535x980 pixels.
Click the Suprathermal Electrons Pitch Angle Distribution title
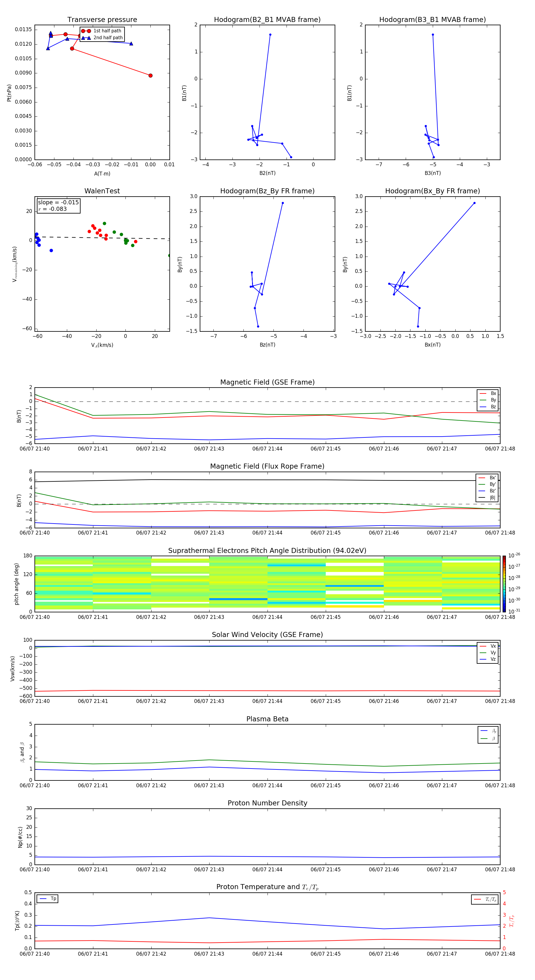click(x=267, y=551)
